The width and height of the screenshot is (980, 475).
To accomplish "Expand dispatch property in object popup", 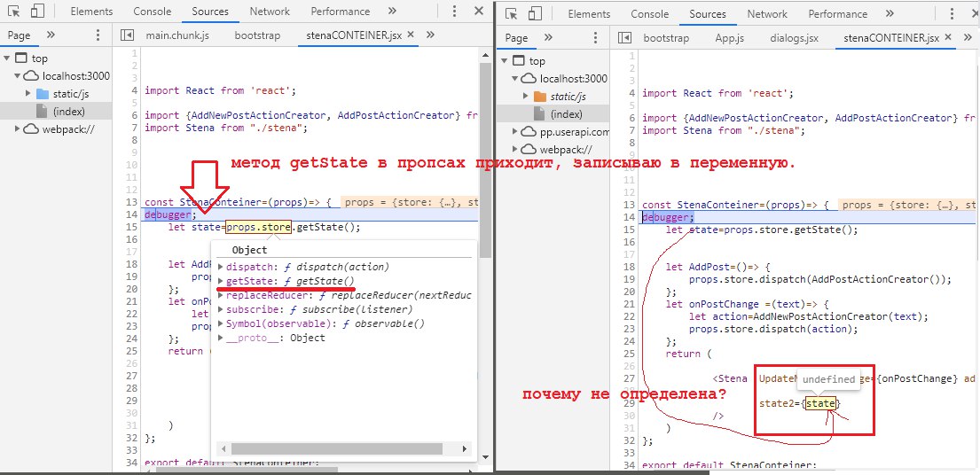I will (x=221, y=267).
